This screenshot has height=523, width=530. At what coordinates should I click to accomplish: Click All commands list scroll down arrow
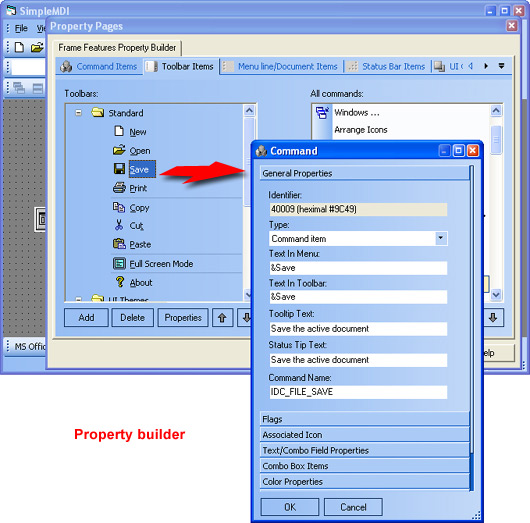click(x=496, y=295)
